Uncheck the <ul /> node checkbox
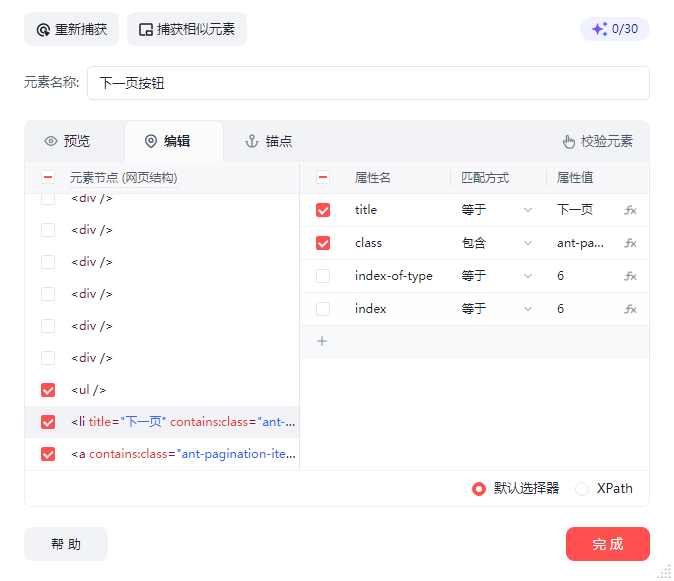Screen dimensions: 674x581 tap(48, 390)
